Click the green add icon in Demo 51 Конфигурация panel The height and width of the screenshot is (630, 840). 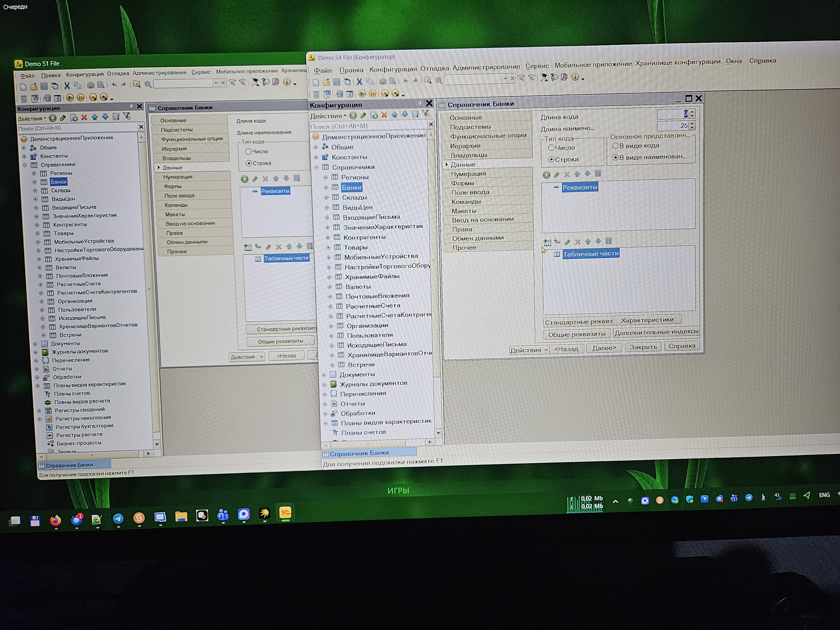52,118
